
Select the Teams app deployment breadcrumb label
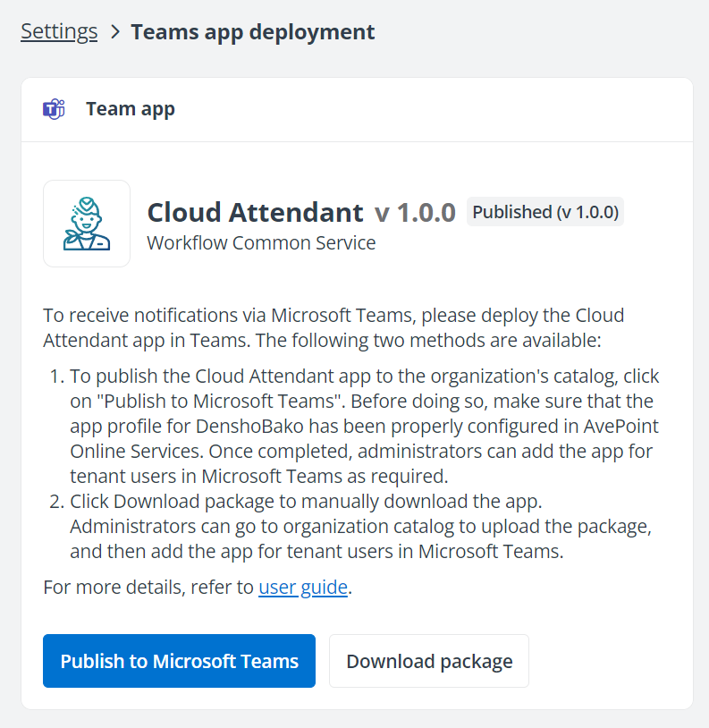[x=252, y=30]
